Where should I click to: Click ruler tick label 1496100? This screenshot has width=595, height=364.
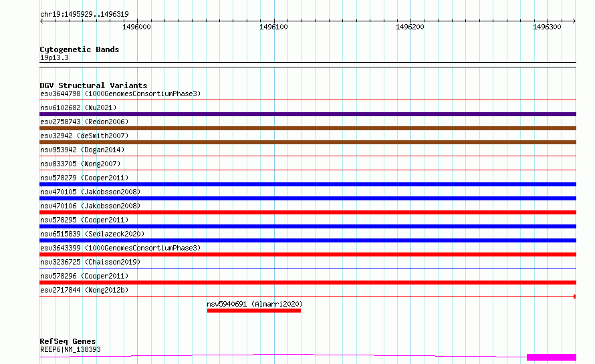click(273, 27)
